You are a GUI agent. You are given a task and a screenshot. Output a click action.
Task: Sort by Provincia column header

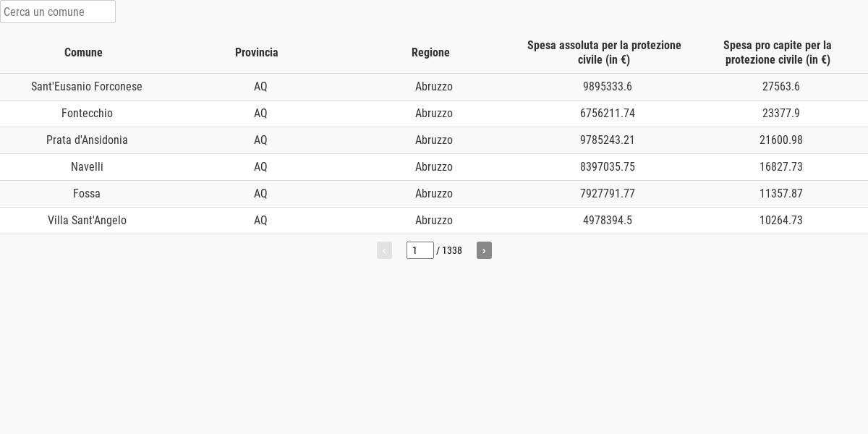click(257, 52)
